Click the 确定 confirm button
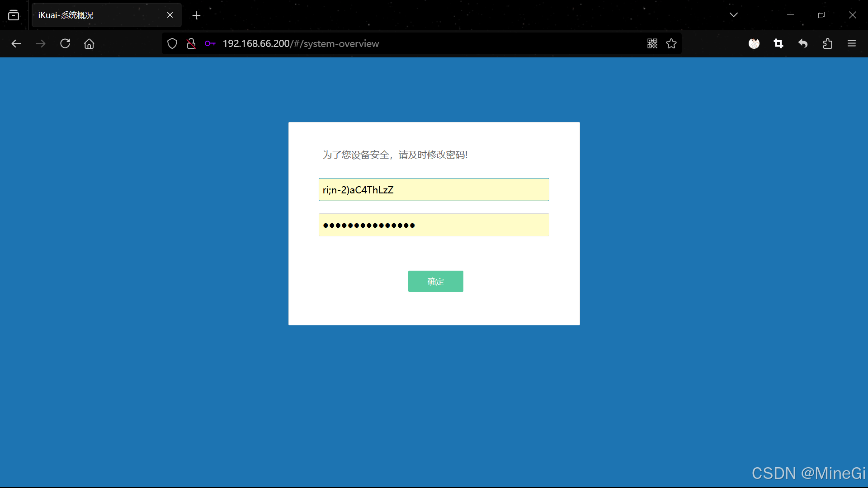This screenshot has height=488, width=868. 435,281
